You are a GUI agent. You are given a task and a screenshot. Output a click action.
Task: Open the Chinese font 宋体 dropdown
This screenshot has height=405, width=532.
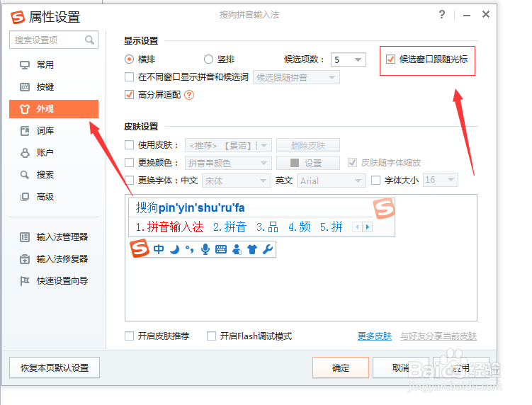click(x=236, y=181)
